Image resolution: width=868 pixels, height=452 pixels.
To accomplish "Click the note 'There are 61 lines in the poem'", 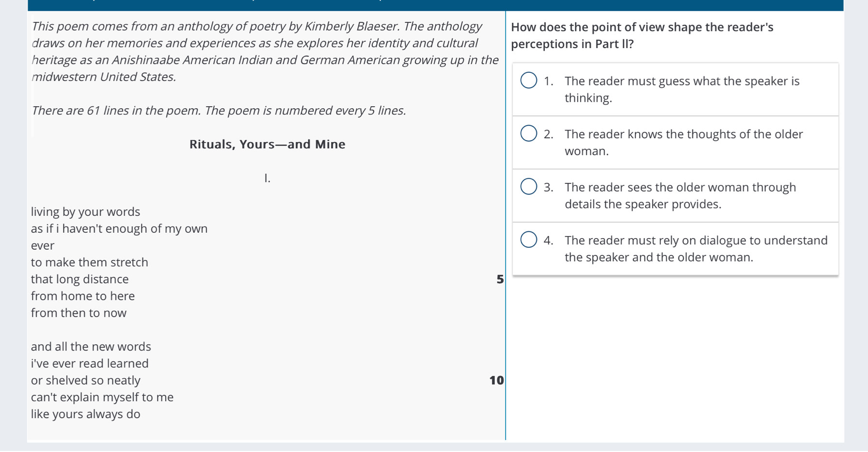I will 219,111.
